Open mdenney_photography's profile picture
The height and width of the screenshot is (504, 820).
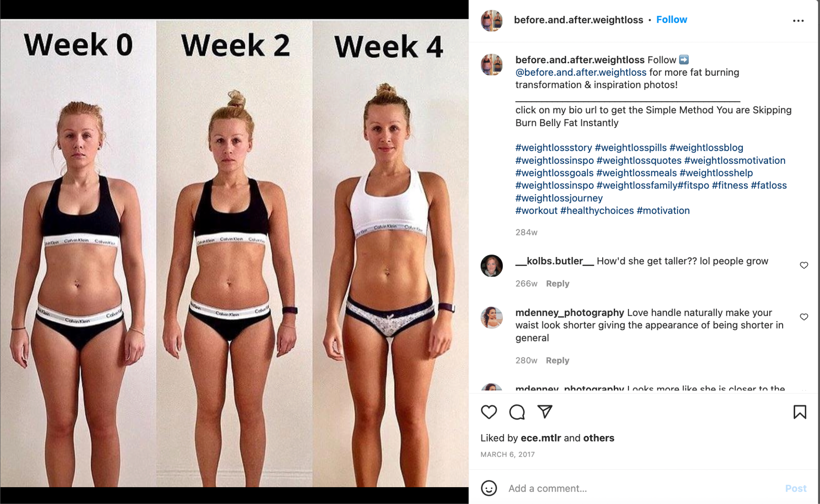(492, 317)
